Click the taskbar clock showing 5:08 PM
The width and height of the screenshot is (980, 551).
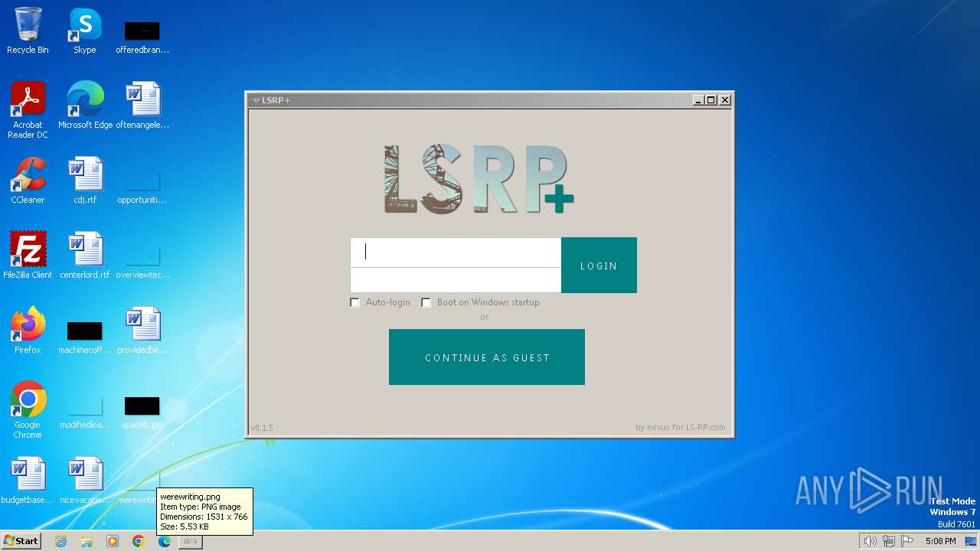(x=940, y=541)
